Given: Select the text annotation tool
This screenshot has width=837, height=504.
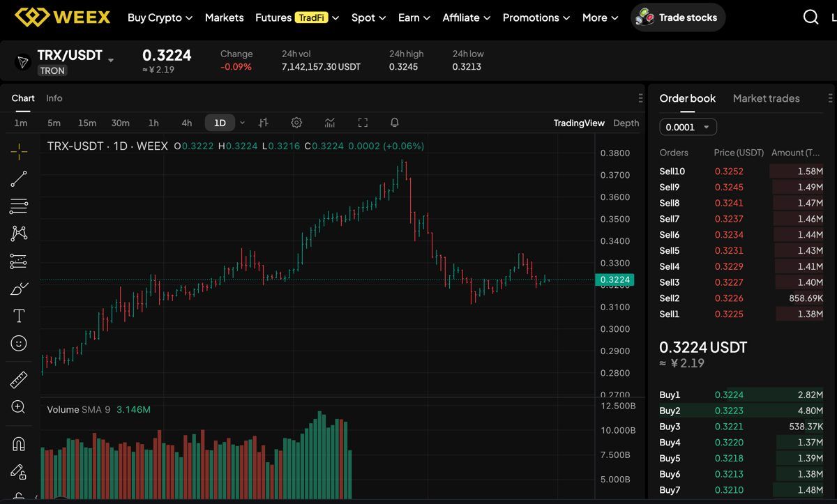Looking at the screenshot, I should (x=19, y=316).
